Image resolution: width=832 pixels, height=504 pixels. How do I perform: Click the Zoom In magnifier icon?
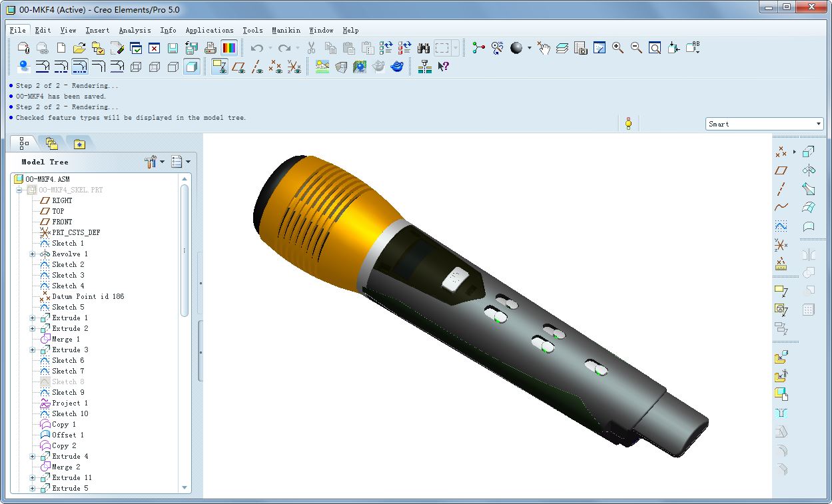618,48
